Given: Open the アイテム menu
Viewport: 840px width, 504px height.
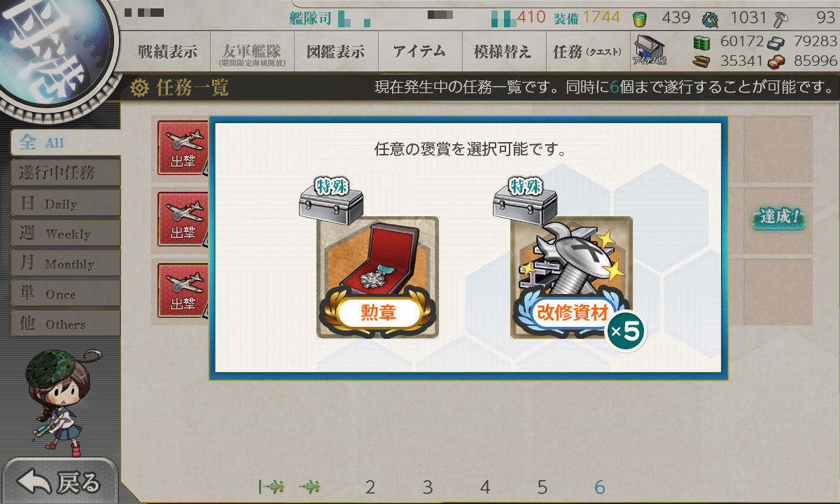Looking at the screenshot, I should point(419,51).
